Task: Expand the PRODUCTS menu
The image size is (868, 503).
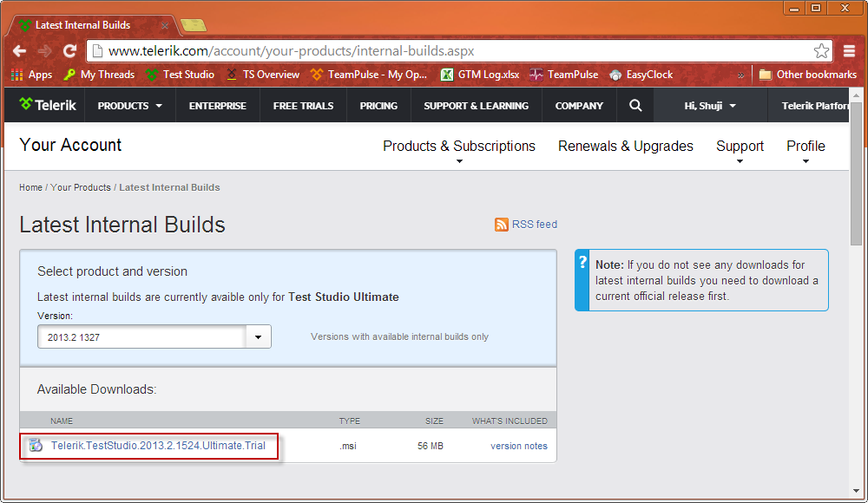Action: coord(129,106)
